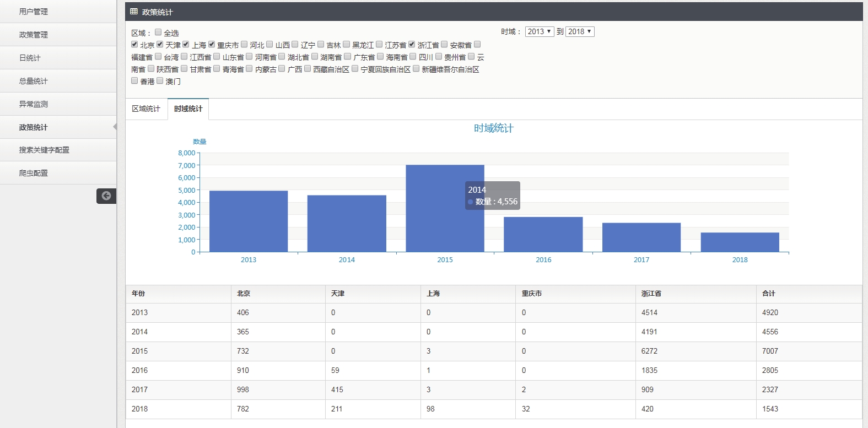Image resolution: width=868 pixels, height=428 pixels.
Task: Go to 政策管理 sidebar item
Action: coord(58,35)
